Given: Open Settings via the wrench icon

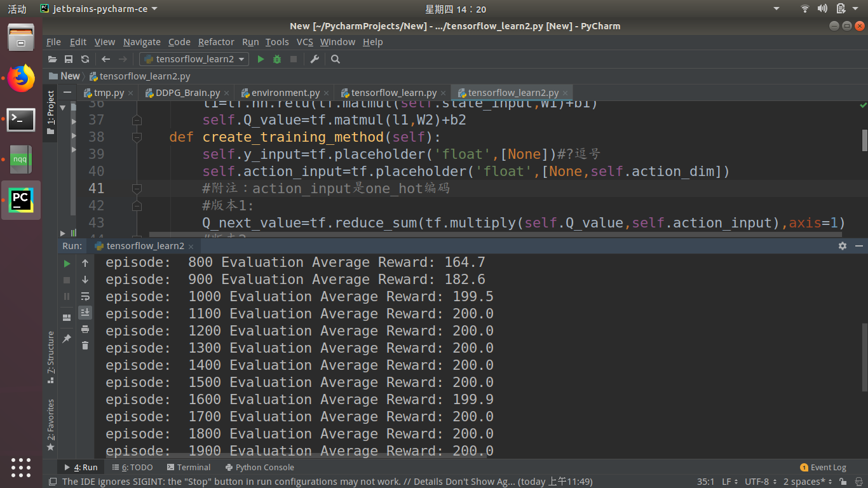Looking at the screenshot, I should pos(315,59).
